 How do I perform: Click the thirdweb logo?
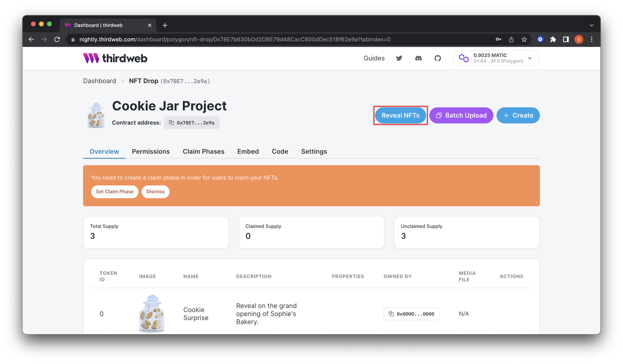115,58
